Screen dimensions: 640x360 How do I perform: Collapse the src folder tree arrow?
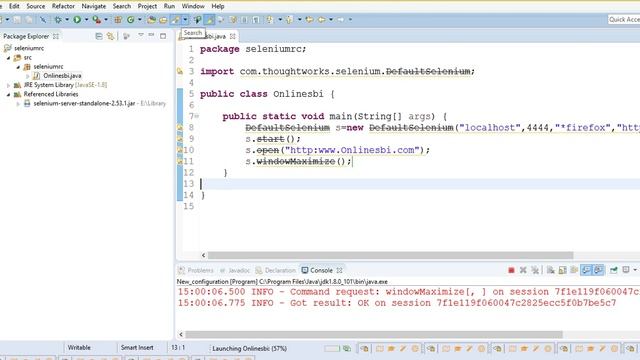click(x=9, y=58)
